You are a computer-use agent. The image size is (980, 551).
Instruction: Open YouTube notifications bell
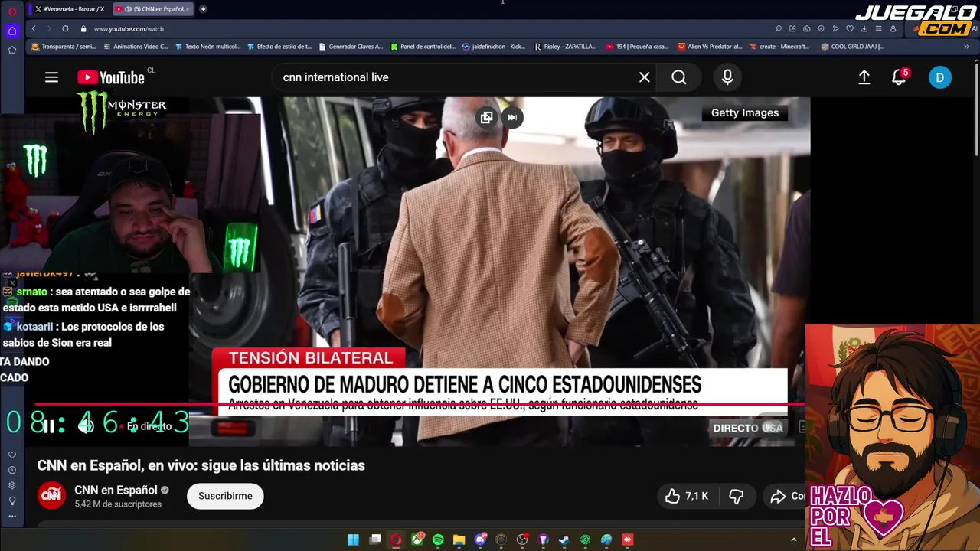coord(899,77)
